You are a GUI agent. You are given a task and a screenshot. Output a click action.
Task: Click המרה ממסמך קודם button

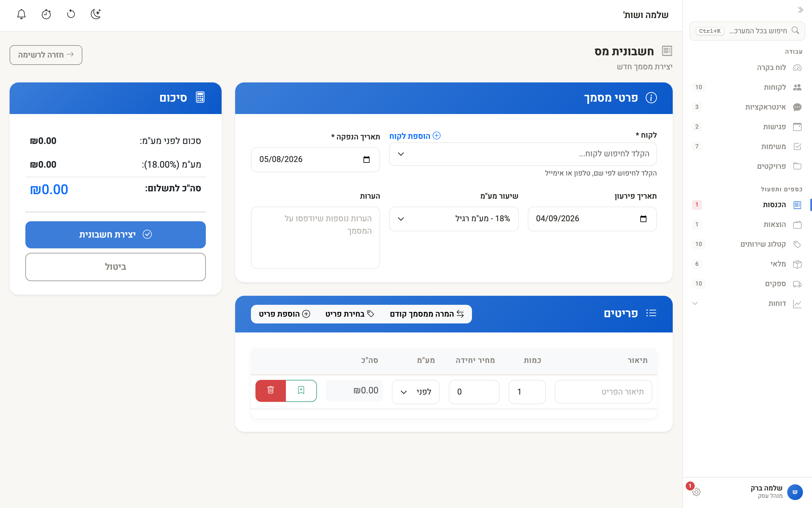click(x=427, y=314)
